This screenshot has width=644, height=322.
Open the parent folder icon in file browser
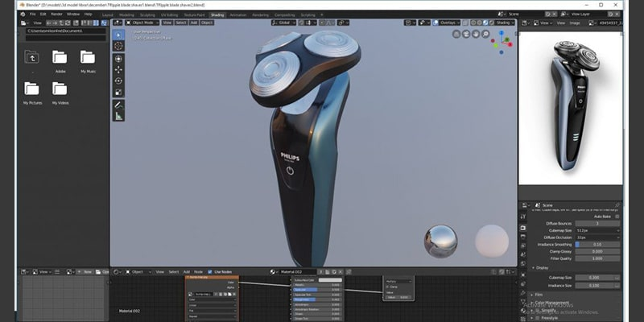click(31, 57)
